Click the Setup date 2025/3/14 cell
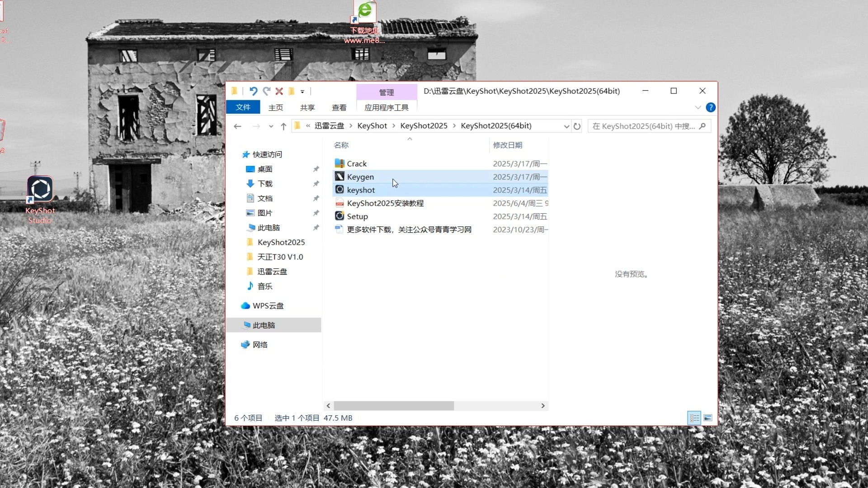 [x=520, y=216]
